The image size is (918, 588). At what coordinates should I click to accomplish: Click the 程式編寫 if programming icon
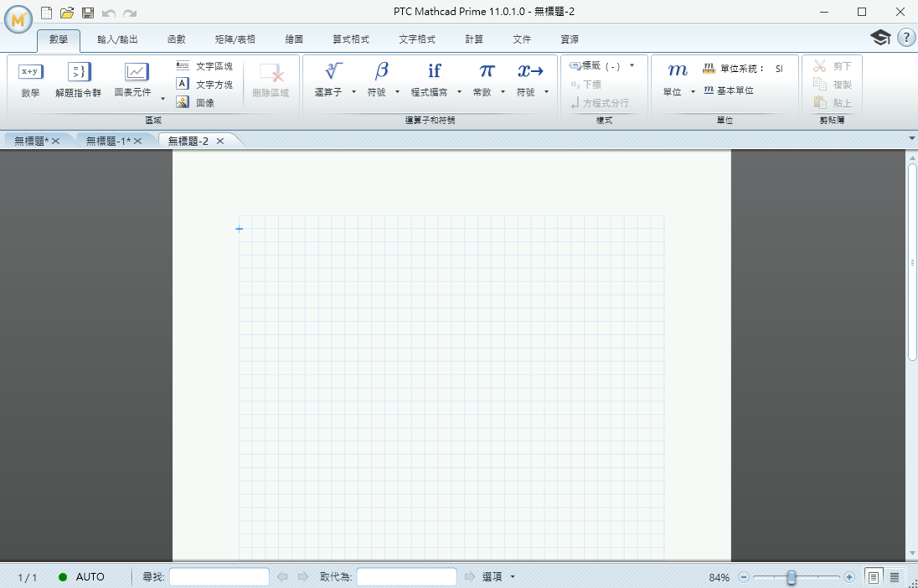(x=434, y=71)
